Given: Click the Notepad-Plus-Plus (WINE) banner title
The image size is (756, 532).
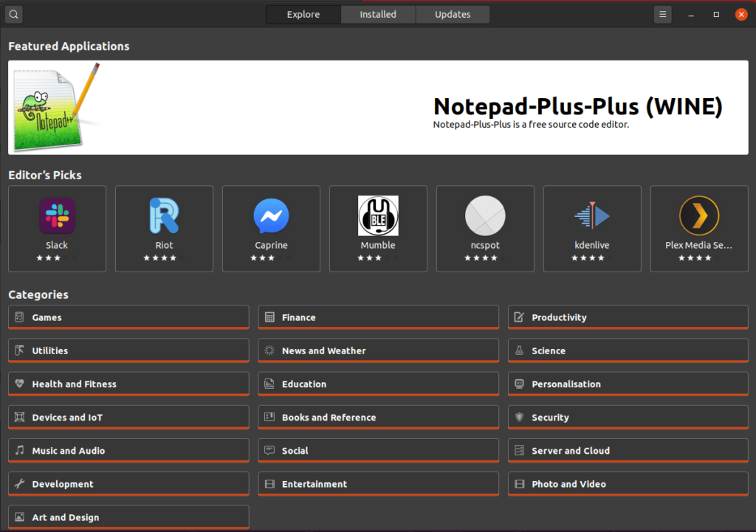Looking at the screenshot, I should click(578, 106).
